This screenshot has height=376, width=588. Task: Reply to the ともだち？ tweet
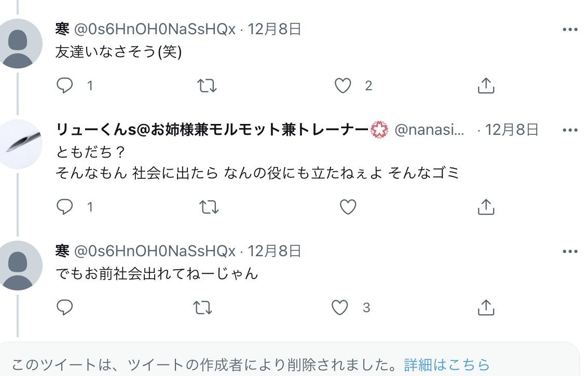(65, 207)
